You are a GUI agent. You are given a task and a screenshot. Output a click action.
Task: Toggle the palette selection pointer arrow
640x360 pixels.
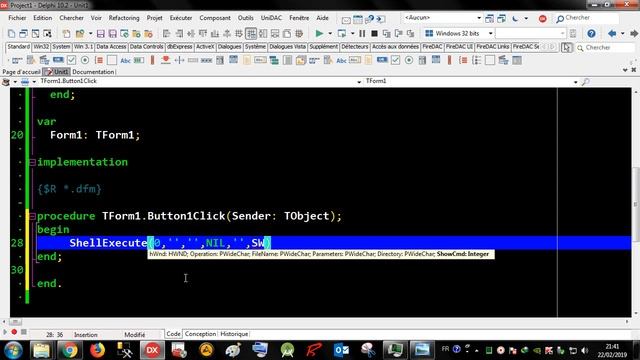pos(567,47)
